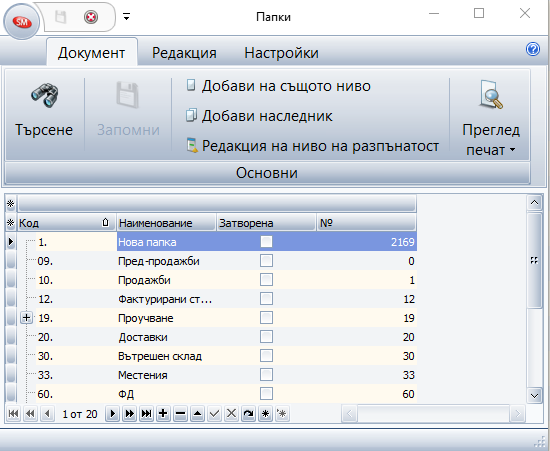550x451 pixels.
Task: Delete the record with the minus navigator button
Action: click(x=180, y=414)
